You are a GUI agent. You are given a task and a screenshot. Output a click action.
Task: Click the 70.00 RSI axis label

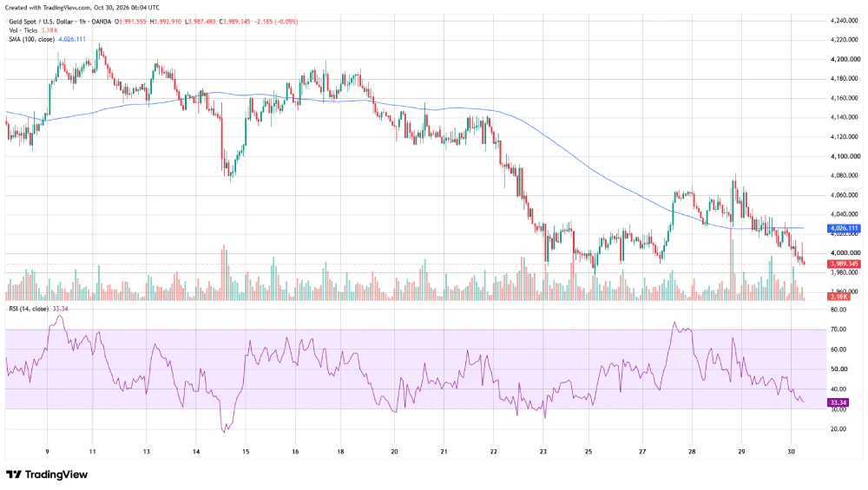pyautogui.click(x=838, y=329)
